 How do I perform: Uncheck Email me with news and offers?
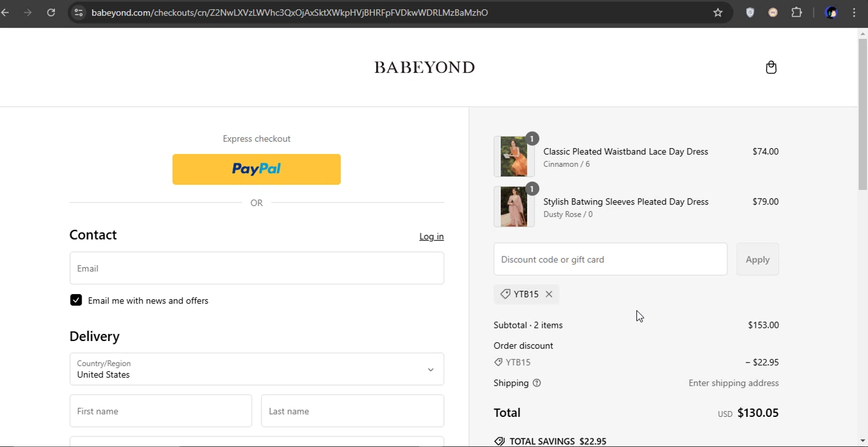[x=76, y=300]
